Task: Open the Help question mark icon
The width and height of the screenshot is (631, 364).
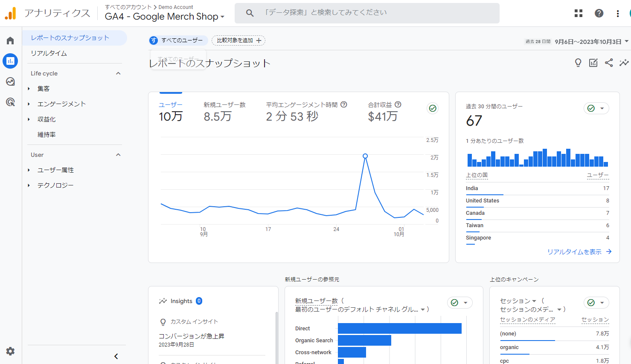Action: [x=599, y=13]
